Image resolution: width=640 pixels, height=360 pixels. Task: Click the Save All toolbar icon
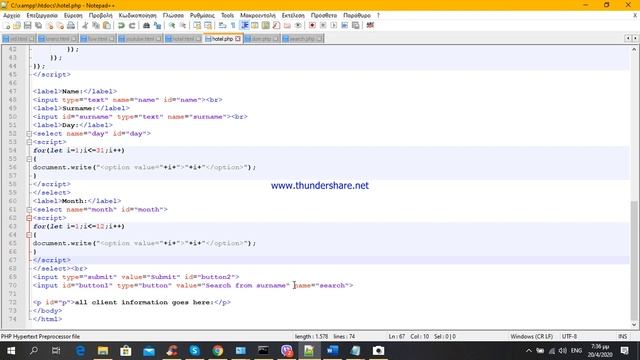coord(38,25)
